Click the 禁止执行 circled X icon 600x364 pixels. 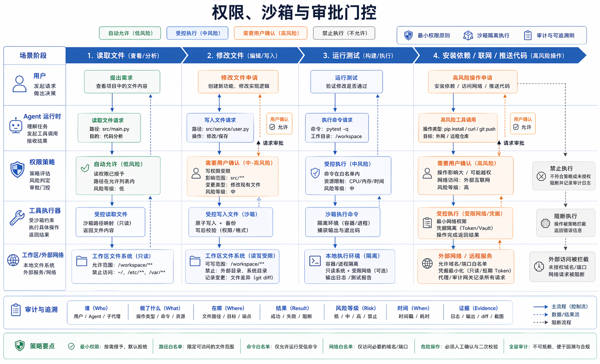tap(541, 176)
